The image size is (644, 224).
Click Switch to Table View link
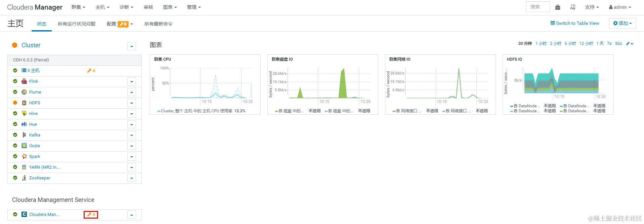tap(575, 23)
